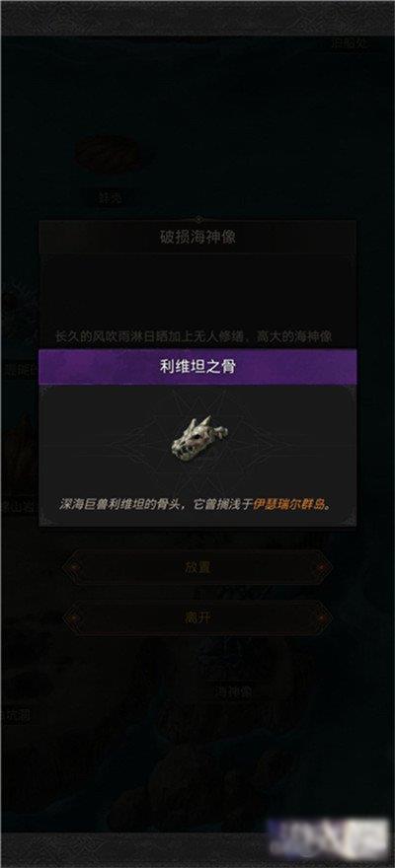Screen dimensions: 395x868
Task: Click the right diamond ornament of 放置
Action: click(x=322, y=568)
